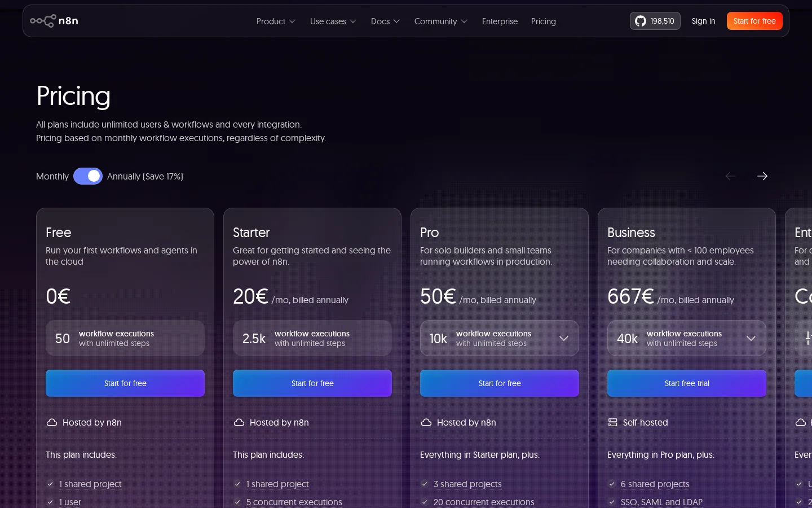Screen dimensions: 812x508
Task: Click the checkmark beside Free plan's 1 user
Action: point(50,502)
